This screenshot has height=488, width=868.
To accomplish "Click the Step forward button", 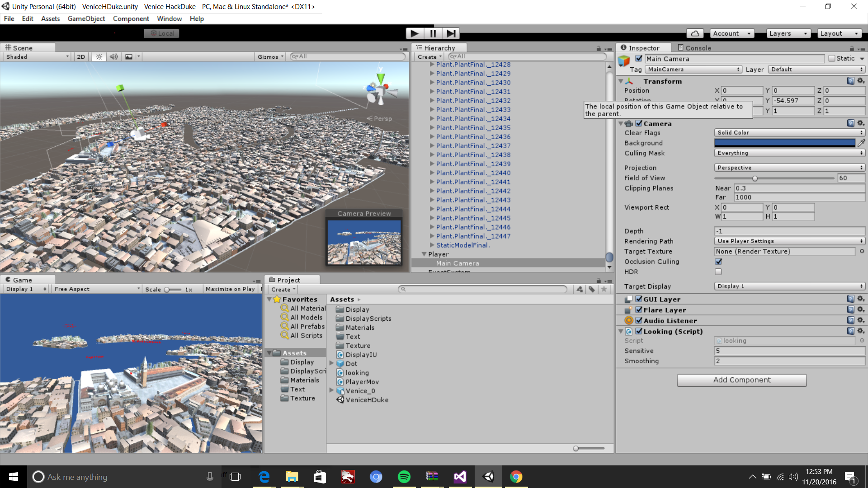I will (451, 33).
